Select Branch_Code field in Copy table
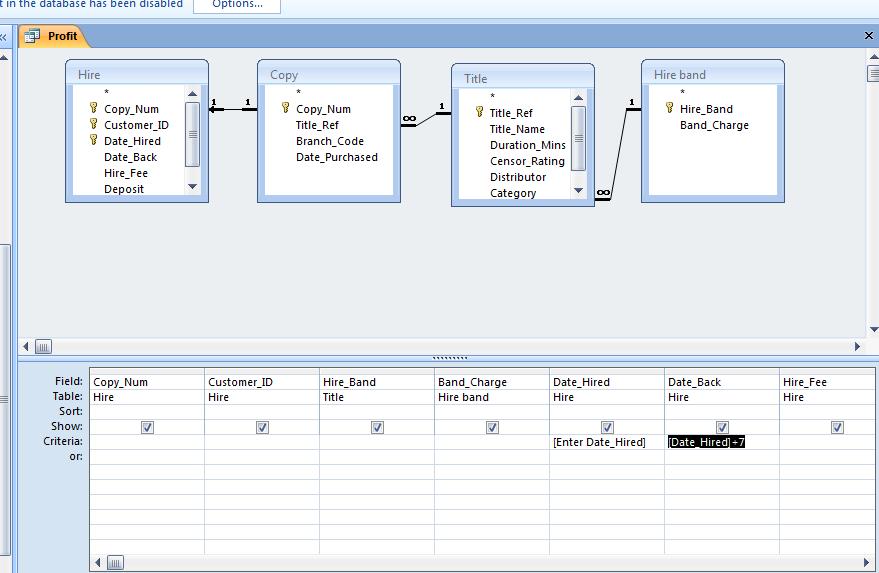 pyautogui.click(x=330, y=141)
